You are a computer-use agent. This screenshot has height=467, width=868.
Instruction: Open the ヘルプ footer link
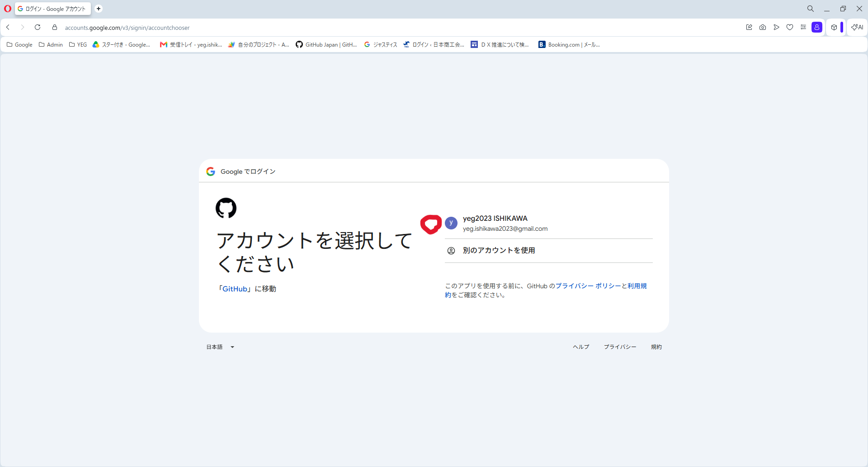(581, 347)
